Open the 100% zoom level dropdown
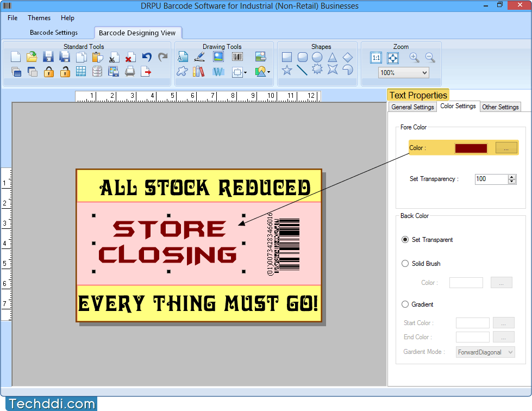Image resolution: width=532 pixels, height=411 pixels. tap(404, 73)
